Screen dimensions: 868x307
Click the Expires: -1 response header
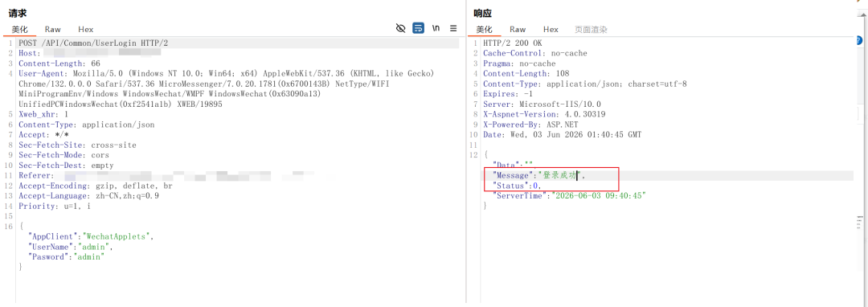508,94
